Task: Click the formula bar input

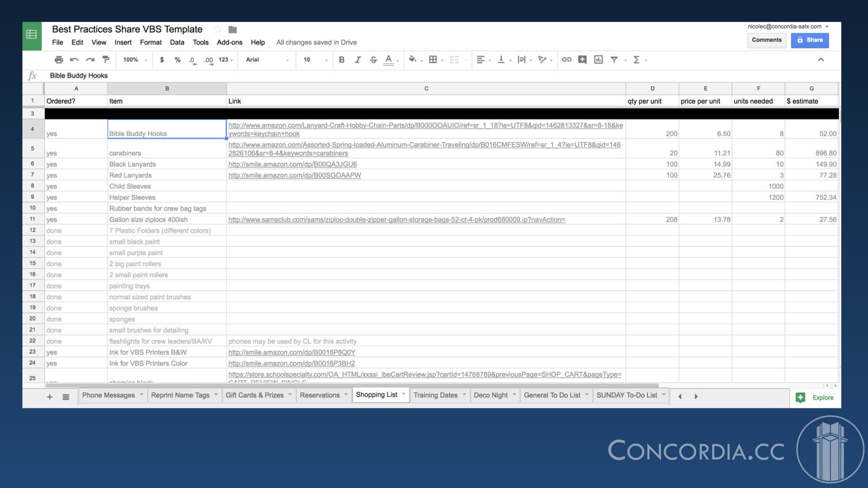Action: click(443, 75)
